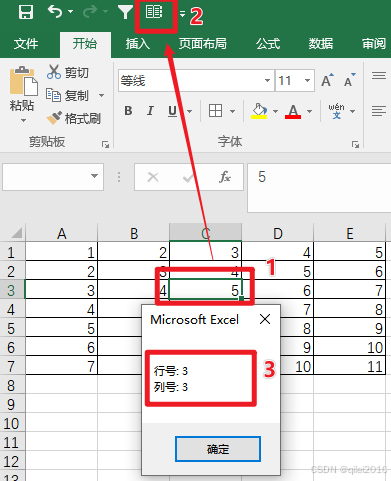Click cell E7 containing 11
This screenshot has width=391, height=481.
pos(350,366)
